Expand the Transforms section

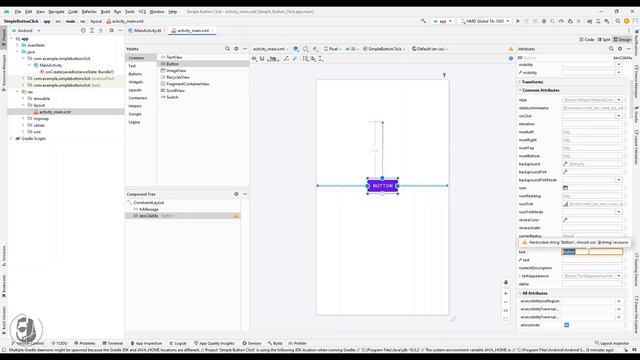520,82
